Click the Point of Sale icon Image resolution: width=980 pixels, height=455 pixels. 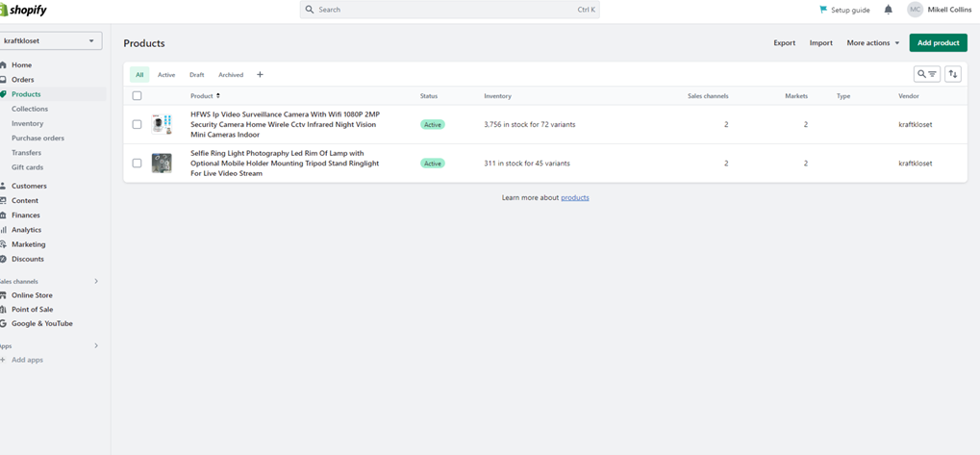(x=3, y=310)
